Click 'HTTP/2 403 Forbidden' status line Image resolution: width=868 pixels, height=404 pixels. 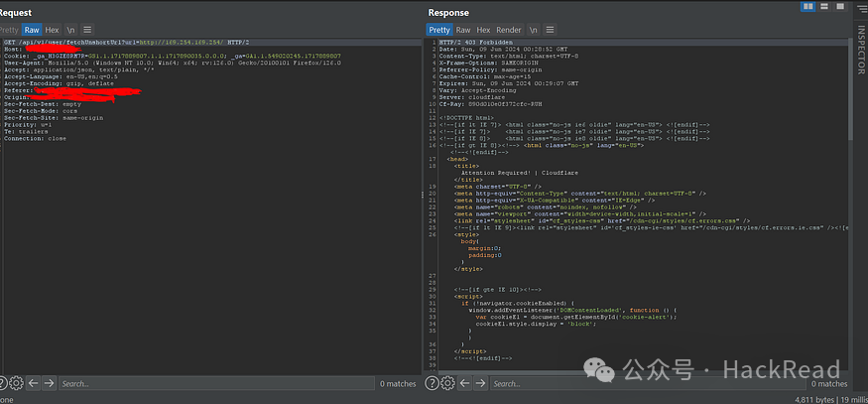[x=476, y=42]
